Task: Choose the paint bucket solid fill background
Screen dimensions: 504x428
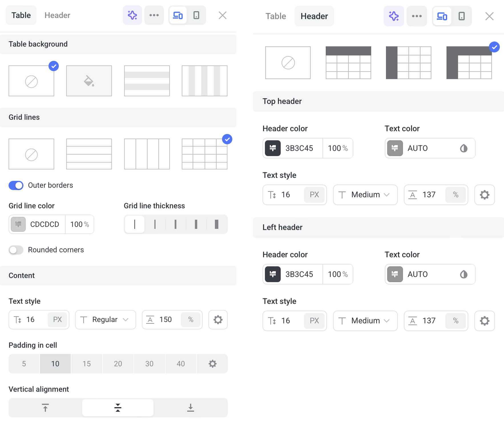Action: pos(89,81)
